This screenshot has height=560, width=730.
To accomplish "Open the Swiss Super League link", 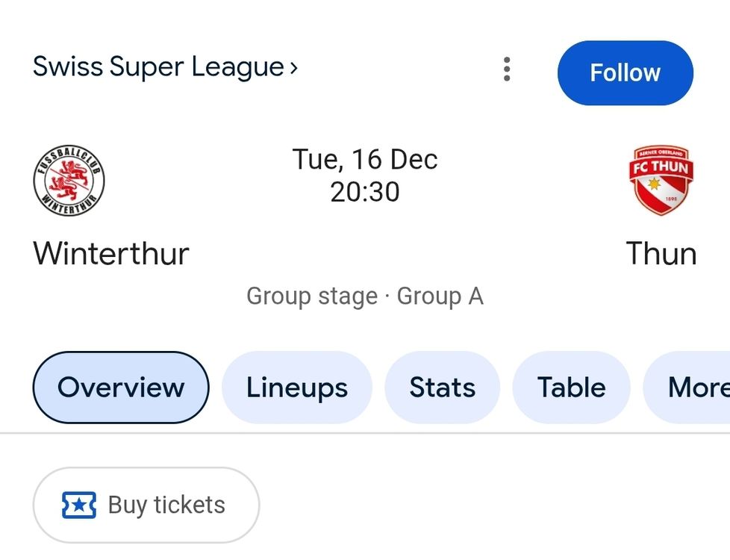I will click(x=158, y=67).
